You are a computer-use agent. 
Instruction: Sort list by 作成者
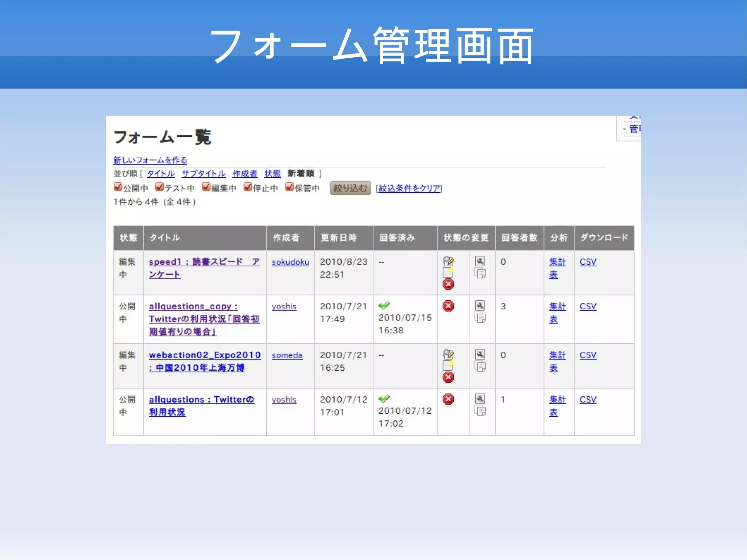tap(245, 174)
